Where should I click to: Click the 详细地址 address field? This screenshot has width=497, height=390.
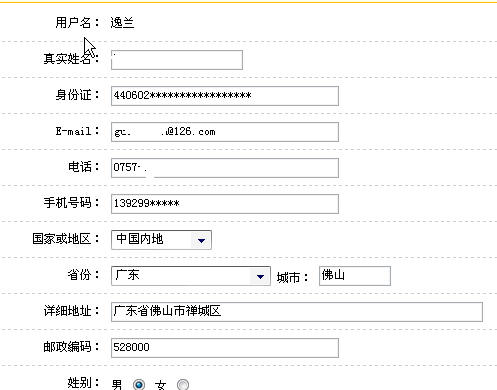(x=297, y=312)
